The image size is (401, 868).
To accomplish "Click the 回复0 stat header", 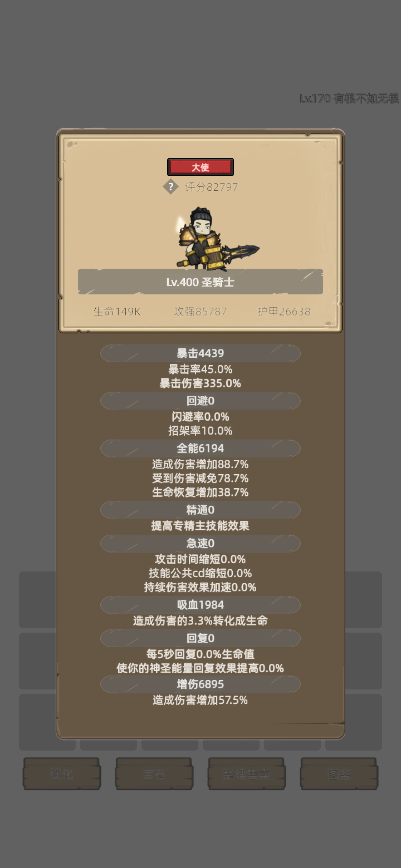I will 200,639.
